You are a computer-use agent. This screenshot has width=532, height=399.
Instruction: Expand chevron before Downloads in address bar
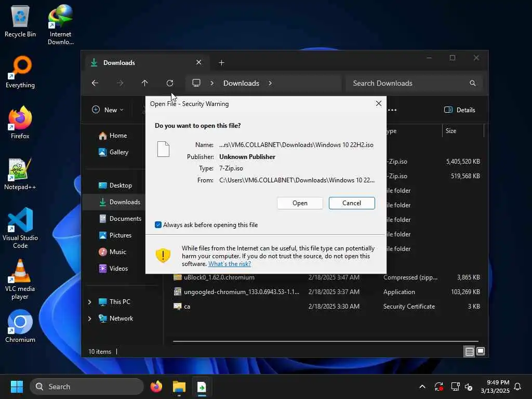(x=212, y=83)
